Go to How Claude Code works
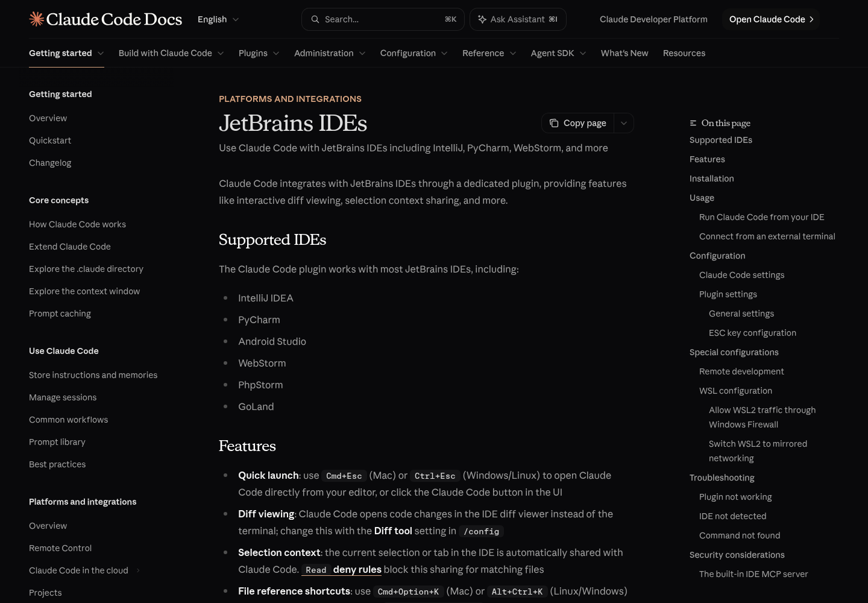Image resolution: width=868 pixels, height=603 pixels. tap(77, 224)
